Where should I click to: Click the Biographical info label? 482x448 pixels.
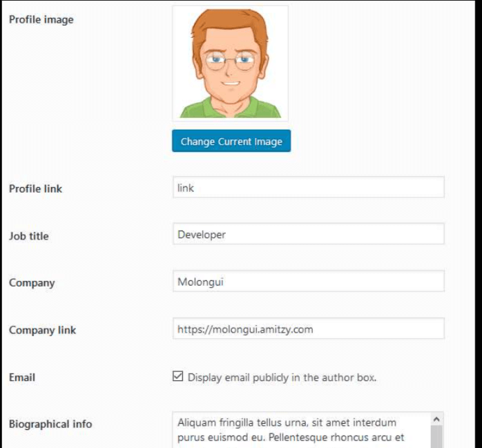coord(50,424)
